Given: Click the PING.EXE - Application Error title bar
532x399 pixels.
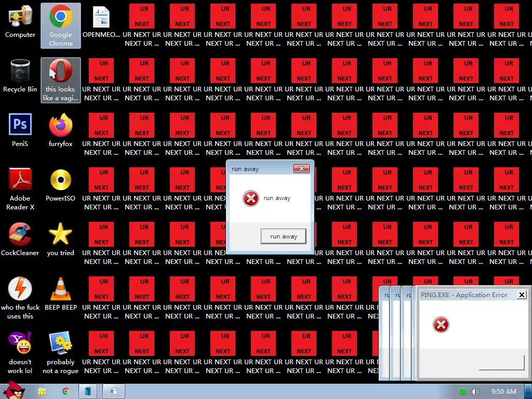Looking at the screenshot, I should (x=464, y=295).
